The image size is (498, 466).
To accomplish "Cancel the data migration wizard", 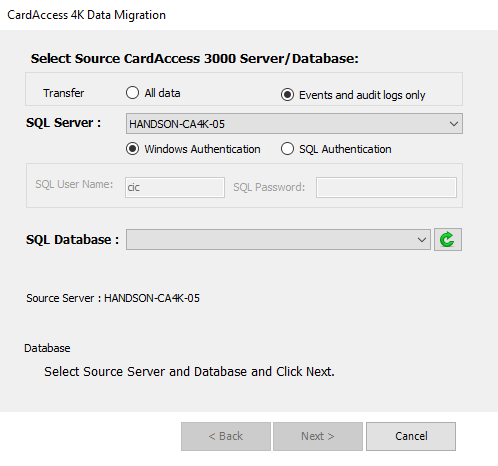I will click(x=411, y=436).
